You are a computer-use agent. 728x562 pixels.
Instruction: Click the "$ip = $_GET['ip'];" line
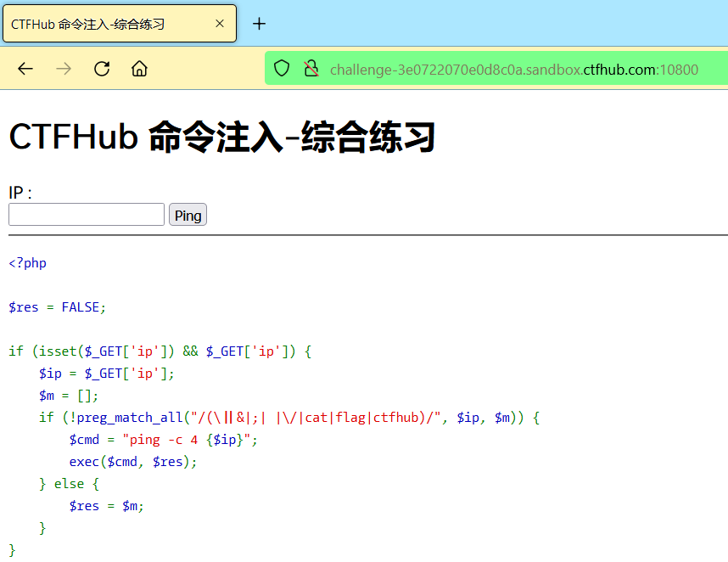click(x=107, y=374)
